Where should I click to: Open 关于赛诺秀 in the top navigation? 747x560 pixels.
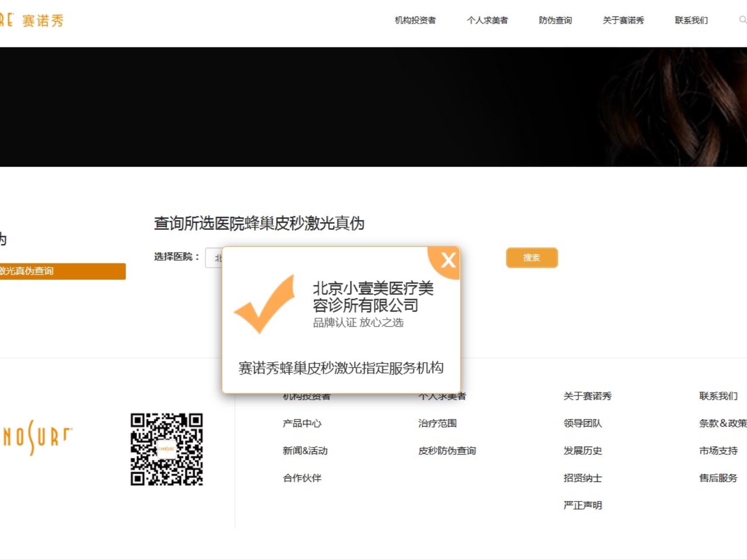pos(623,20)
